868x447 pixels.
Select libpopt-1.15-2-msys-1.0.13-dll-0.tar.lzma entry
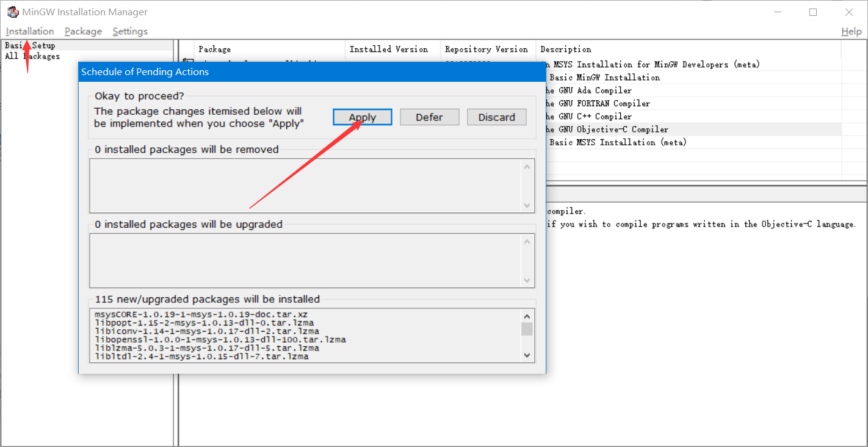pyautogui.click(x=204, y=322)
